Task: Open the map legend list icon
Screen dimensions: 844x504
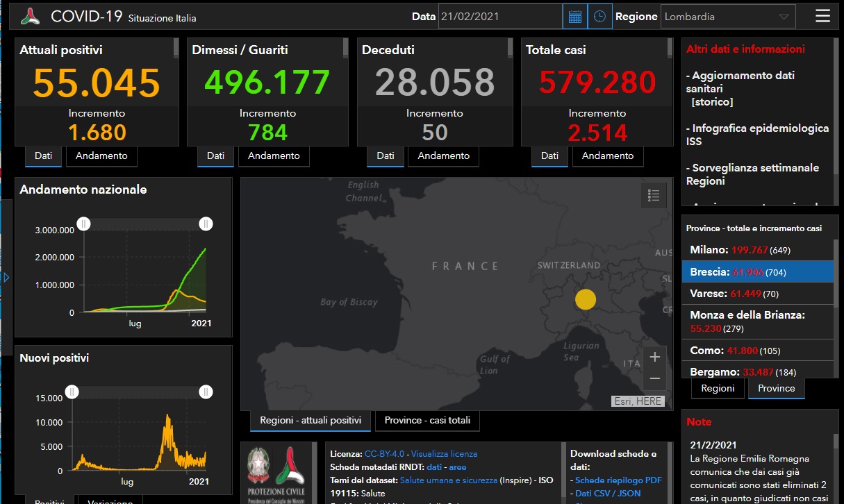Action: click(x=653, y=196)
